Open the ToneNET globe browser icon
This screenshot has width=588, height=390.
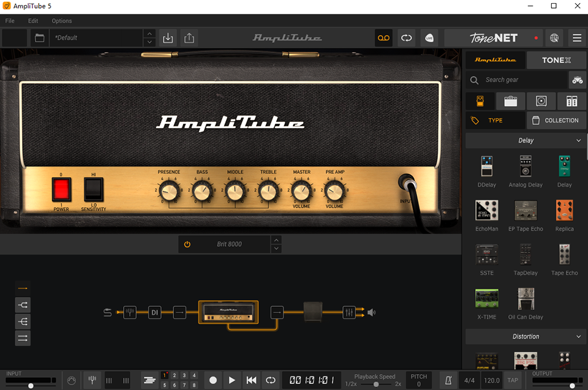(554, 37)
